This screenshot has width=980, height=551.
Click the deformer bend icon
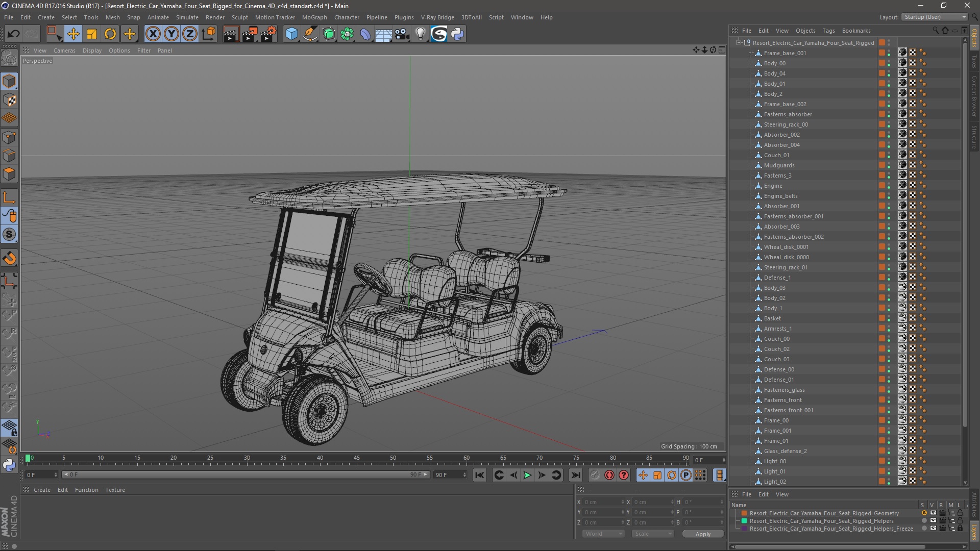[365, 34]
